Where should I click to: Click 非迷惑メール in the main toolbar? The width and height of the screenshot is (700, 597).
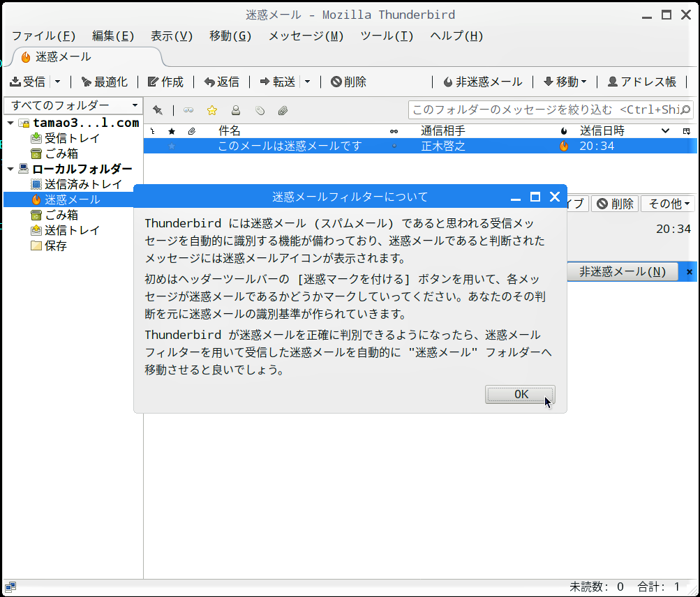pos(483,82)
